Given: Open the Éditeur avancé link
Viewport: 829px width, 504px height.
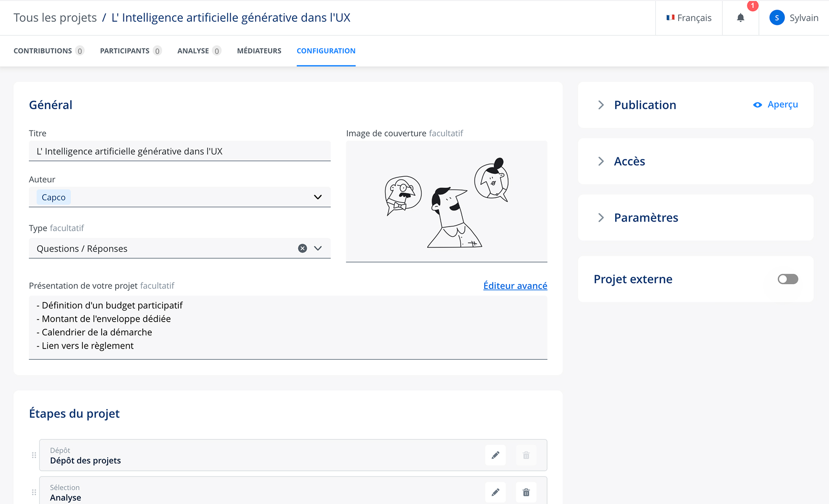Looking at the screenshot, I should pyautogui.click(x=515, y=286).
